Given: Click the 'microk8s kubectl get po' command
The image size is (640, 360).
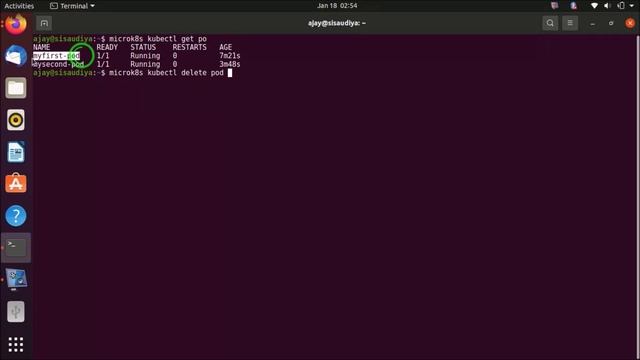Looking at the screenshot, I should click(158, 39).
